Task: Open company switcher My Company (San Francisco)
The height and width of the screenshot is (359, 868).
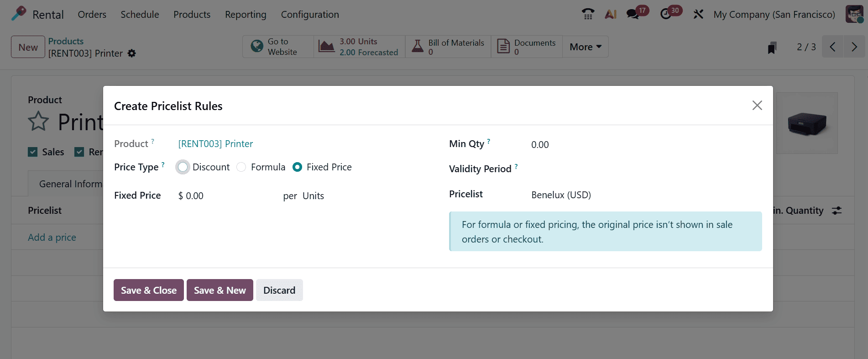Action: 774,14
